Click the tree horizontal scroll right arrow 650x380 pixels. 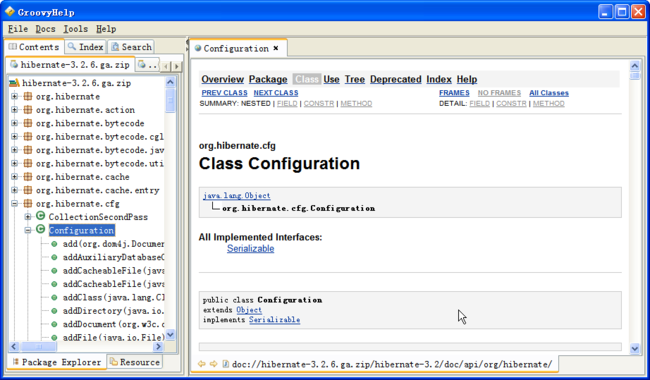click(158, 346)
